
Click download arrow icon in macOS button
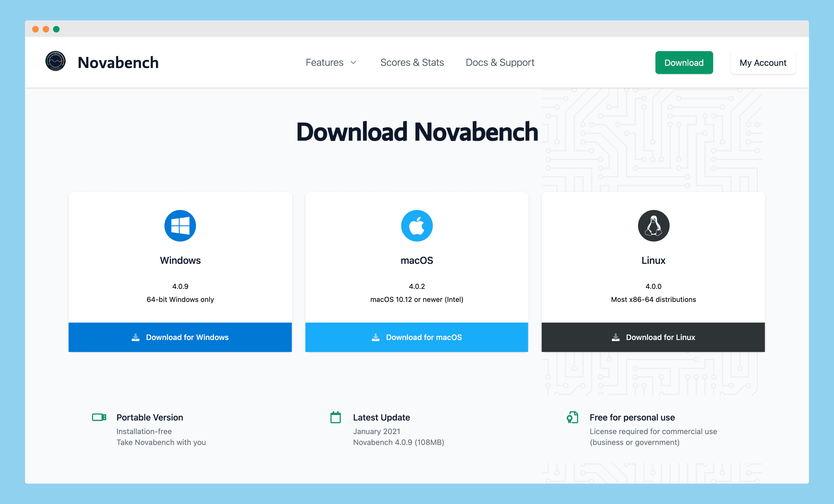375,337
